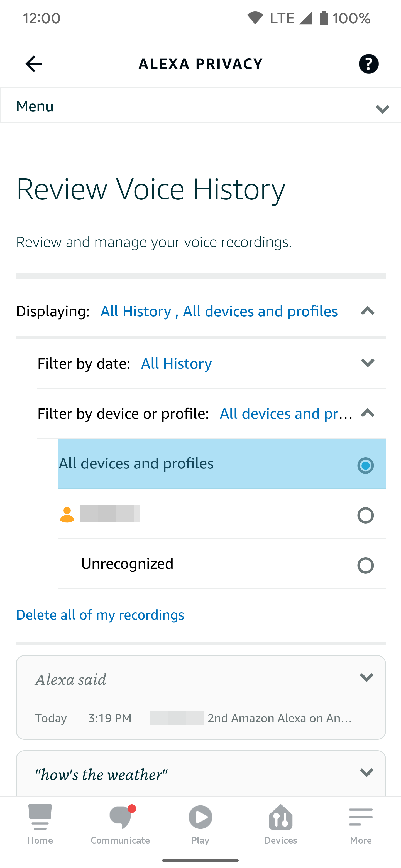The image size is (401, 868).
Task: Tap the orange profile person icon
Action: coord(67,514)
